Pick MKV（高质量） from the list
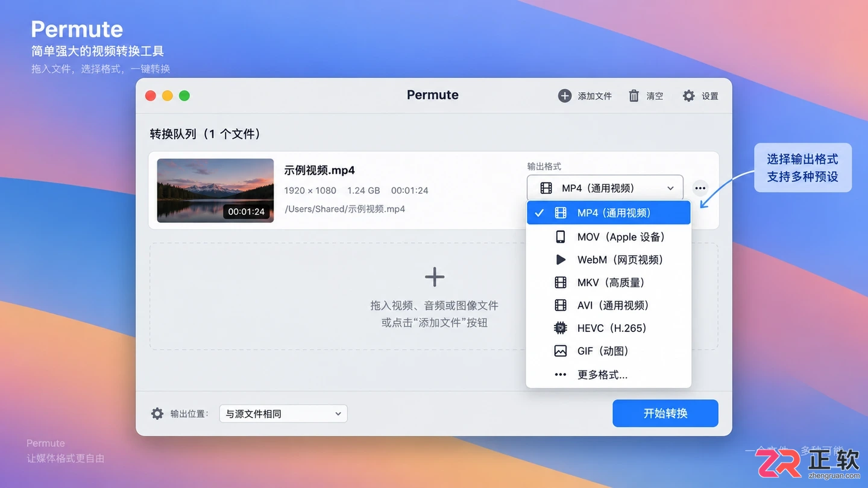 coord(609,283)
